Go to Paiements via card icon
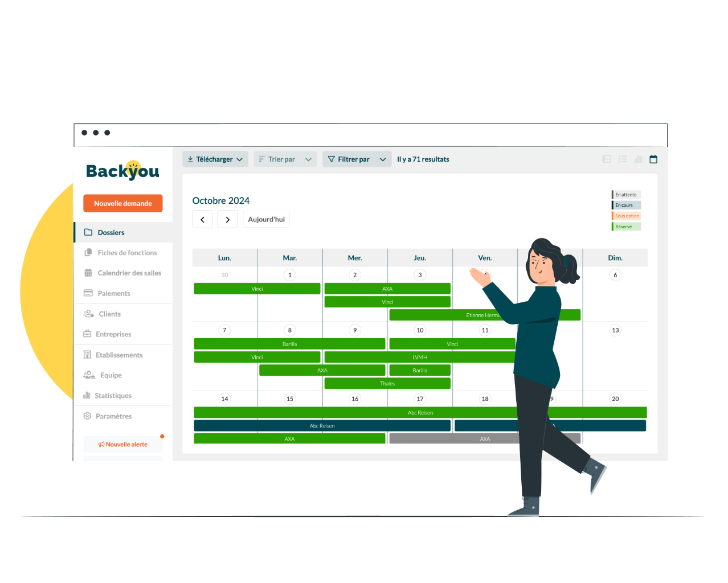The width and height of the screenshot is (728, 583). [88, 293]
